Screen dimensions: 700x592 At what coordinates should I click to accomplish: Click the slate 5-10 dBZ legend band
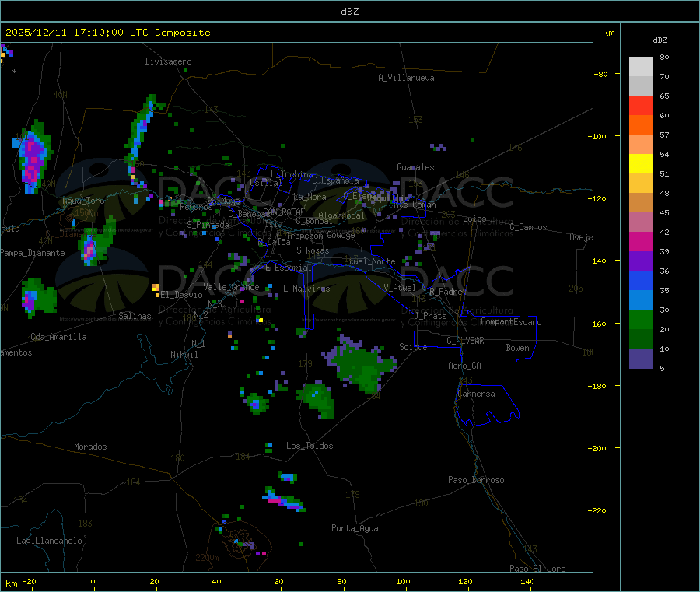coord(641,359)
